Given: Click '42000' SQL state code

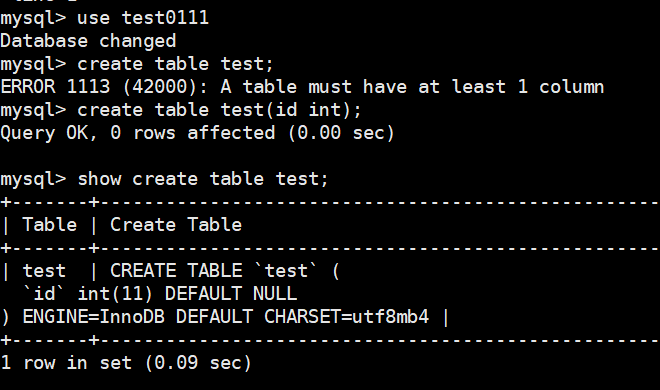Looking at the screenshot, I should [159, 87].
